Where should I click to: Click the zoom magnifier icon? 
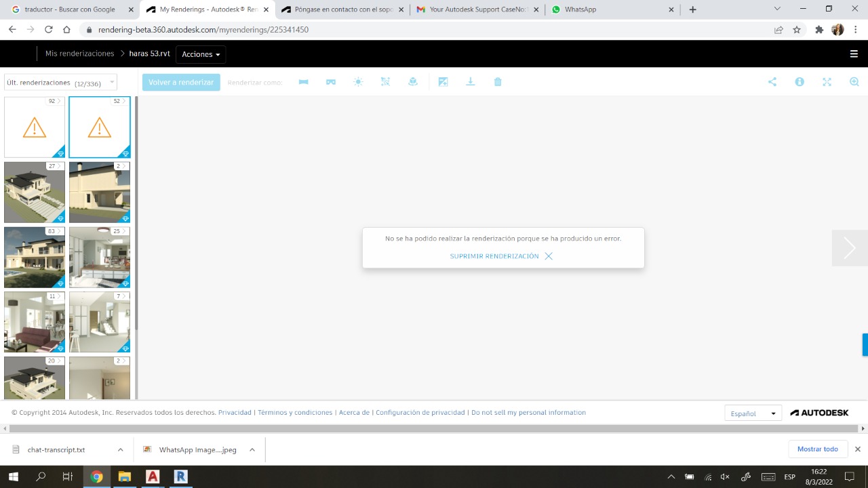coord(854,82)
